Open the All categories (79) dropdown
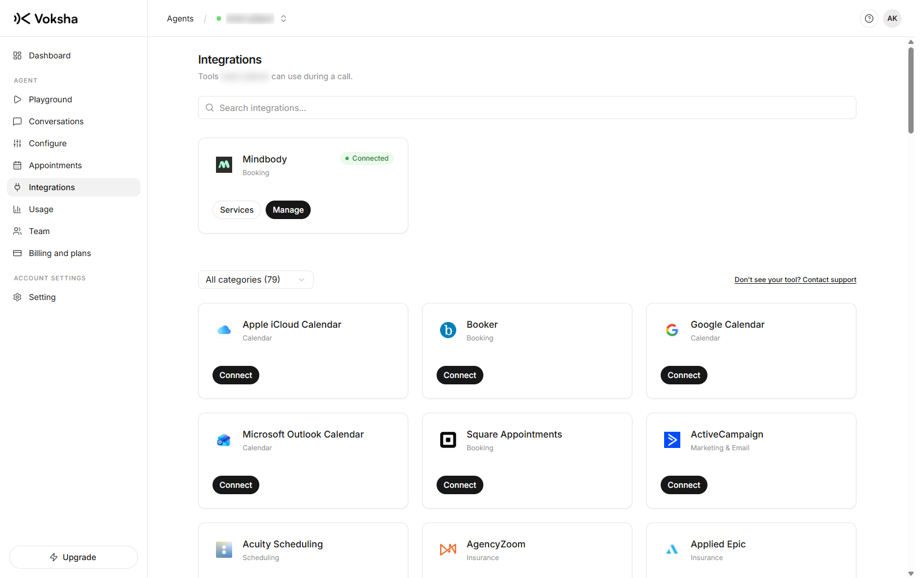Viewport: 924px width, 578px height. click(x=256, y=280)
